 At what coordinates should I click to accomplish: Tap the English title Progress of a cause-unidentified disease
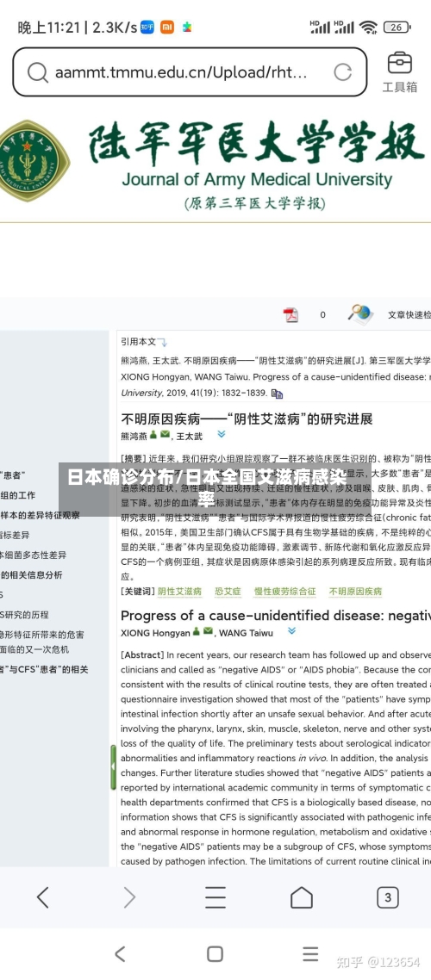275,616
